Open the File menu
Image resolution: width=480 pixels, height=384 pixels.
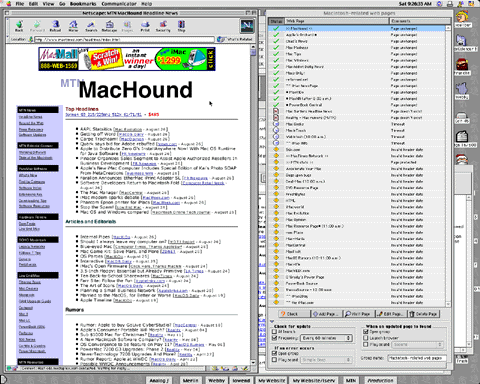[x=20, y=4]
